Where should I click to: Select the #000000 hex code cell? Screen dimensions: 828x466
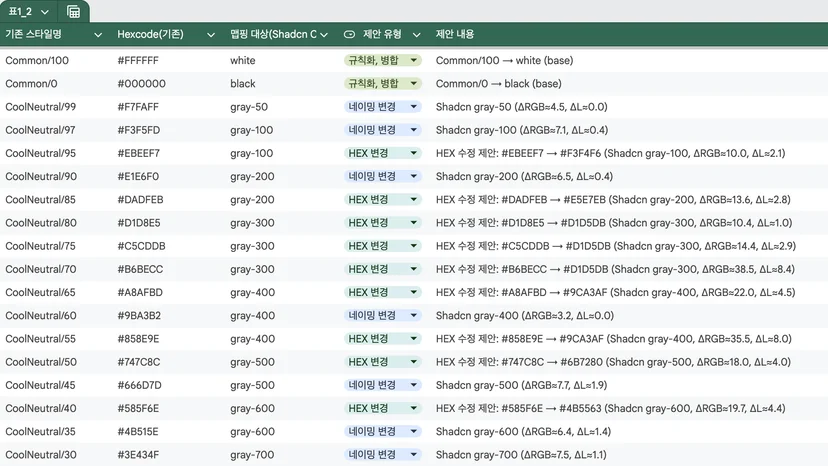coord(142,84)
